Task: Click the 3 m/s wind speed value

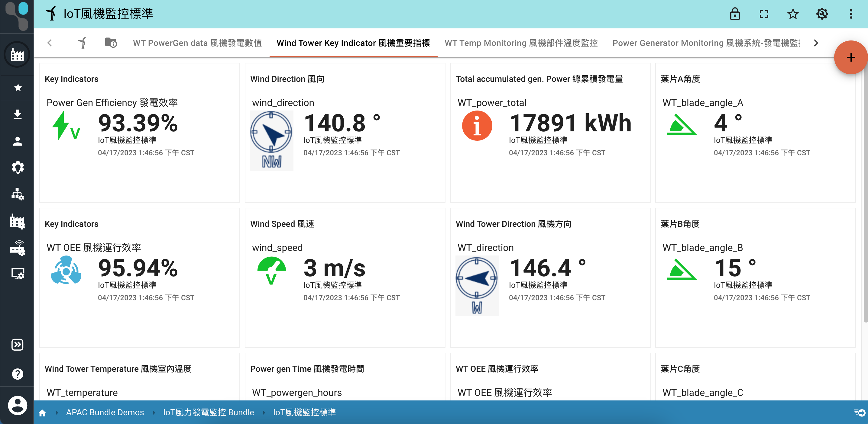Action: [x=334, y=268]
